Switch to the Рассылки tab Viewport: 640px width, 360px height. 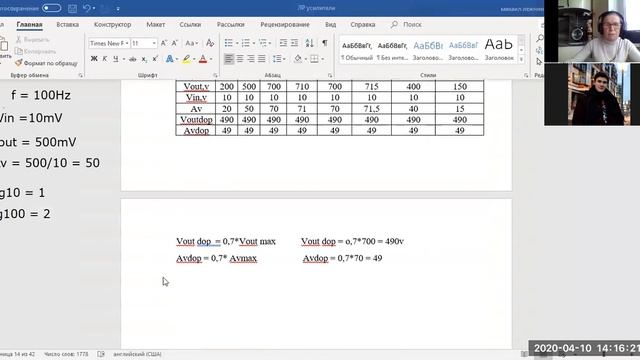point(231,24)
